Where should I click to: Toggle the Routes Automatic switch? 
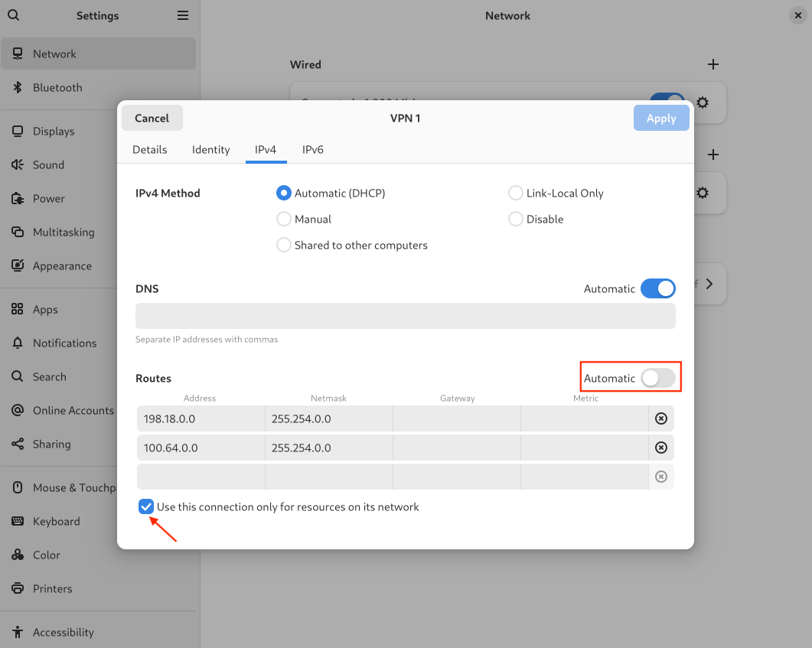[x=657, y=378]
